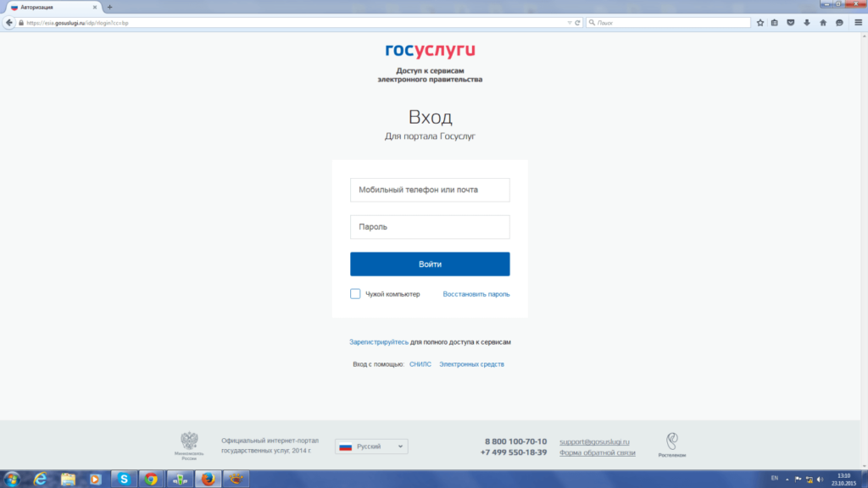
Task: Choose login via СНИЛС link
Action: pos(420,364)
